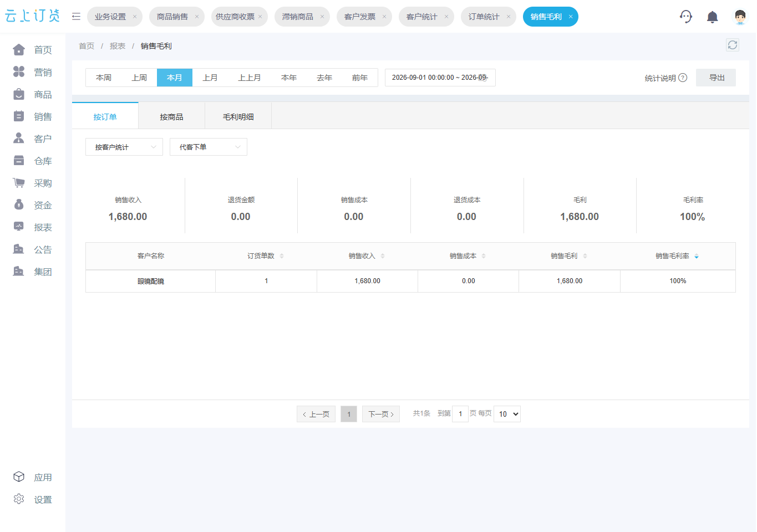Select the 本周 time range option

(x=104, y=78)
